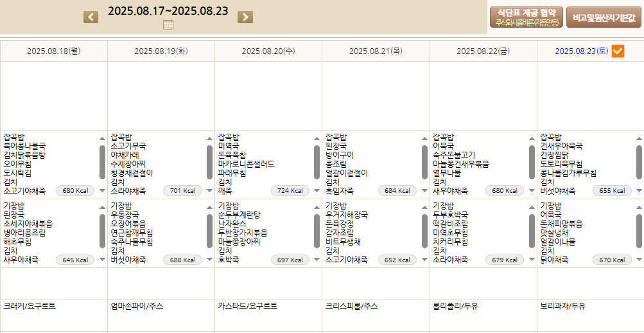Go to next week with right arrow
644x333 pixels.
(245, 17)
